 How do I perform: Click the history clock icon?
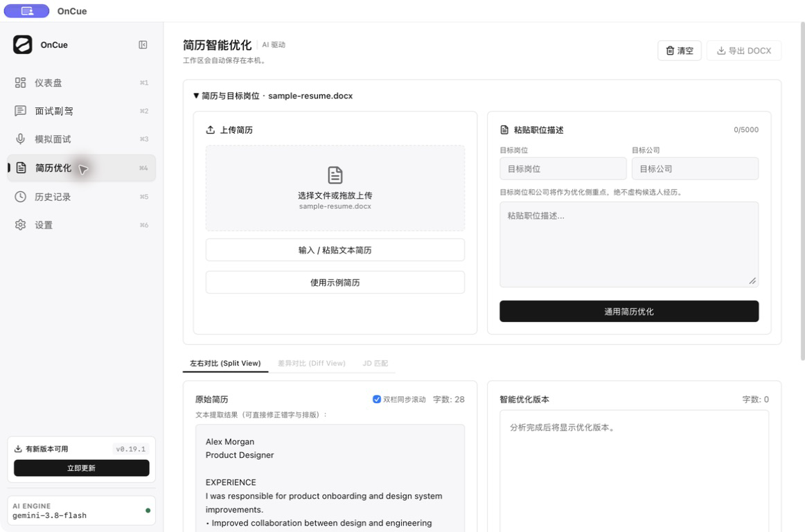tap(21, 197)
